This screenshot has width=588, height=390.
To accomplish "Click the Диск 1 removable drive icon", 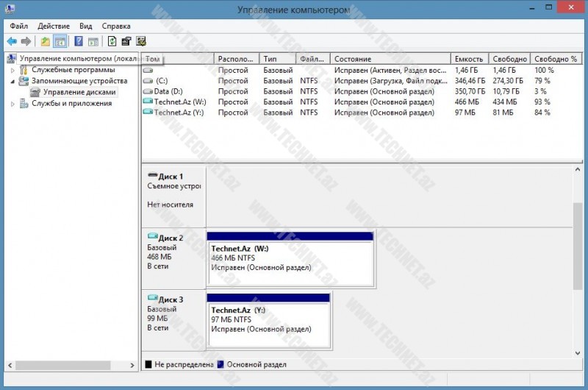I will coord(152,175).
